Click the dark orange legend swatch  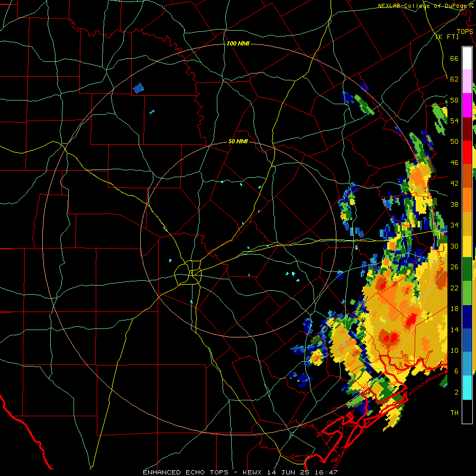tap(467, 176)
